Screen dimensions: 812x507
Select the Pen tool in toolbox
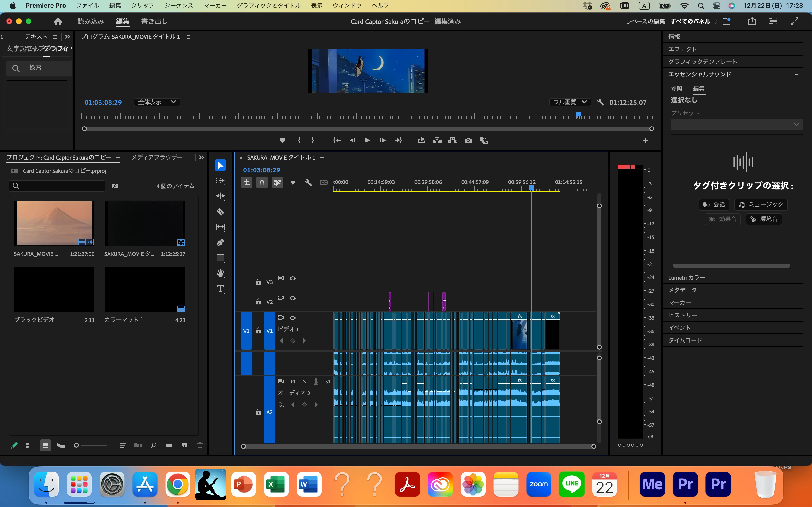pyautogui.click(x=220, y=242)
